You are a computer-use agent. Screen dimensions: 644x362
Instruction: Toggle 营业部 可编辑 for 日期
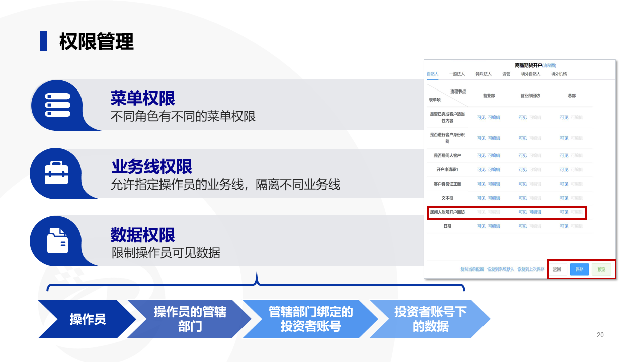tap(494, 226)
